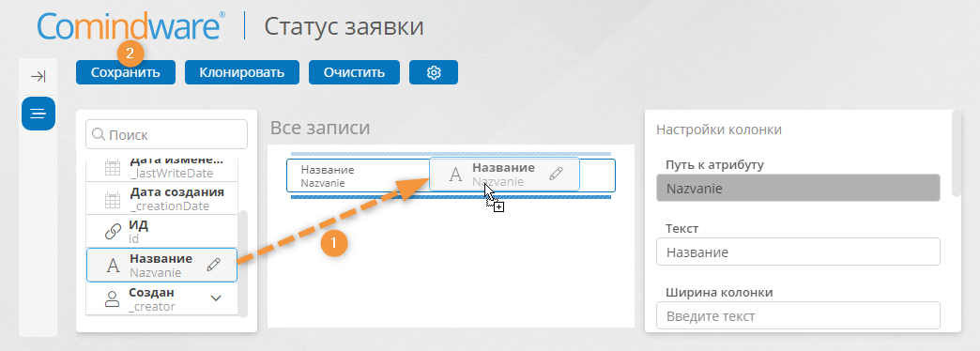Click the Текст input field
The image size is (980, 351).
798,252
